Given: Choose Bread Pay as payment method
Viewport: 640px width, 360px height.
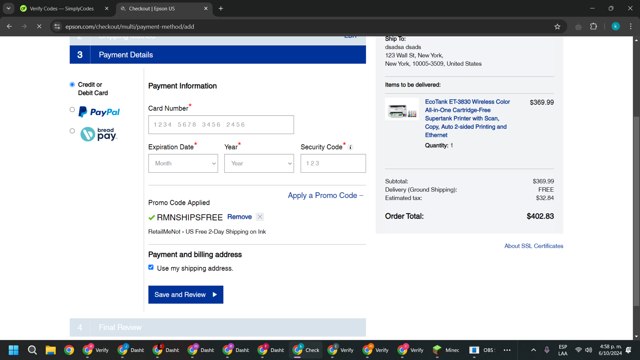Looking at the screenshot, I should [72, 131].
